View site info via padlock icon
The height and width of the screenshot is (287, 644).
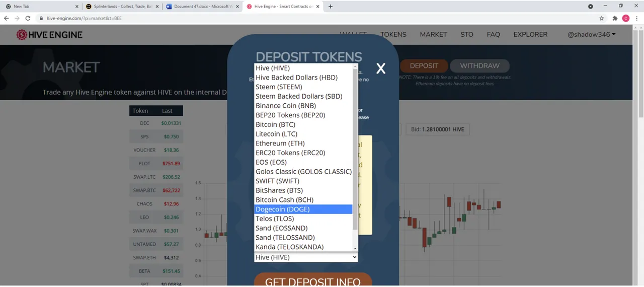[x=42, y=18]
